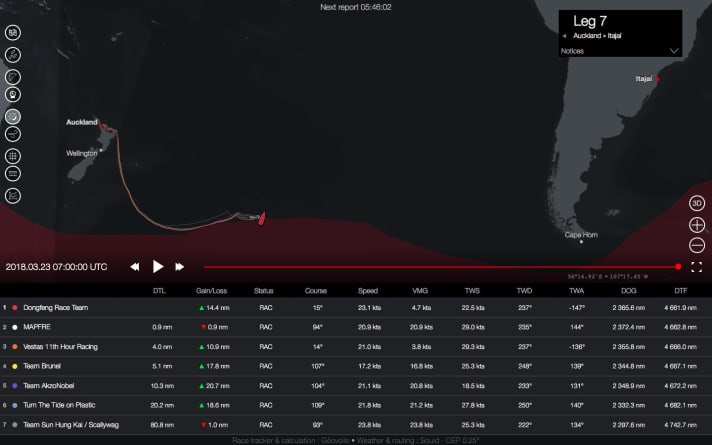Toggle the highlighted active sidebar icon
Screen dimensions: 712x445
[13, 117]
